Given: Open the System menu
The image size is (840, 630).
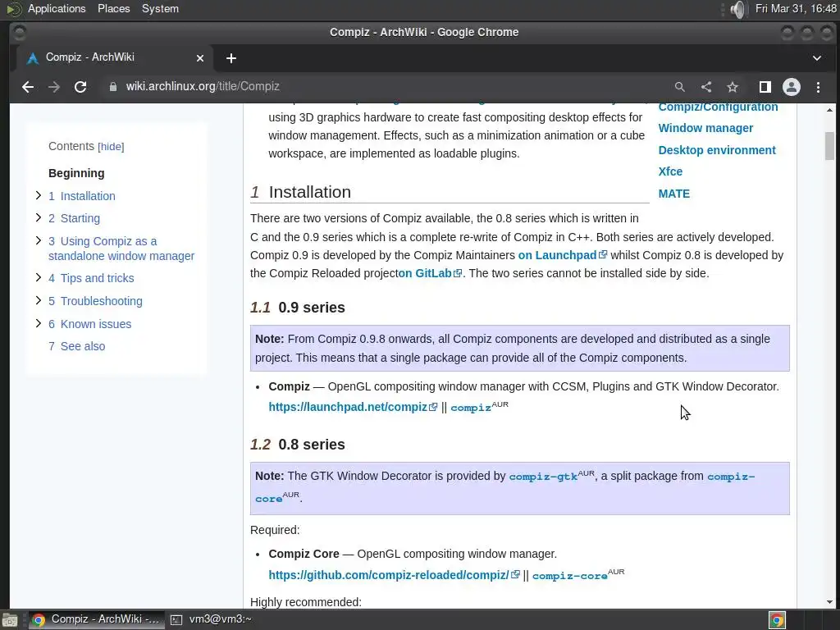Looking at the screenshot, I should (x=160, y=8).
